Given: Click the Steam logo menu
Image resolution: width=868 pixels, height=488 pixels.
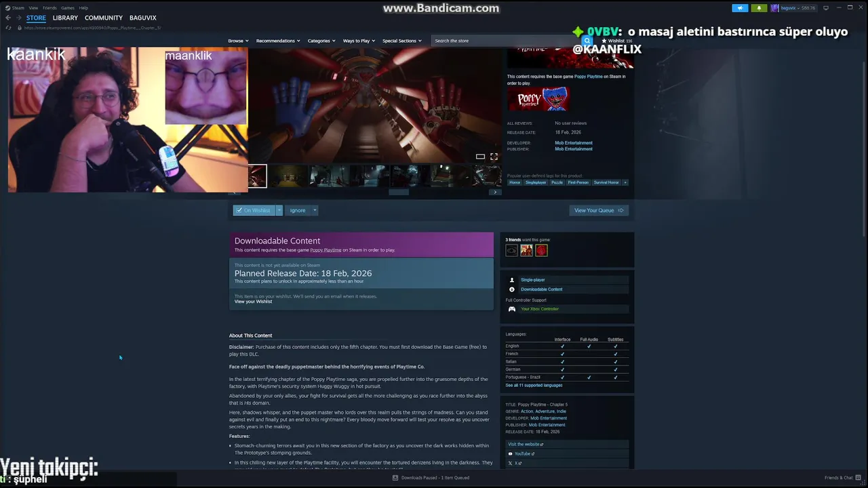Looking at the screenshot, I should click(x=15, y=7).
